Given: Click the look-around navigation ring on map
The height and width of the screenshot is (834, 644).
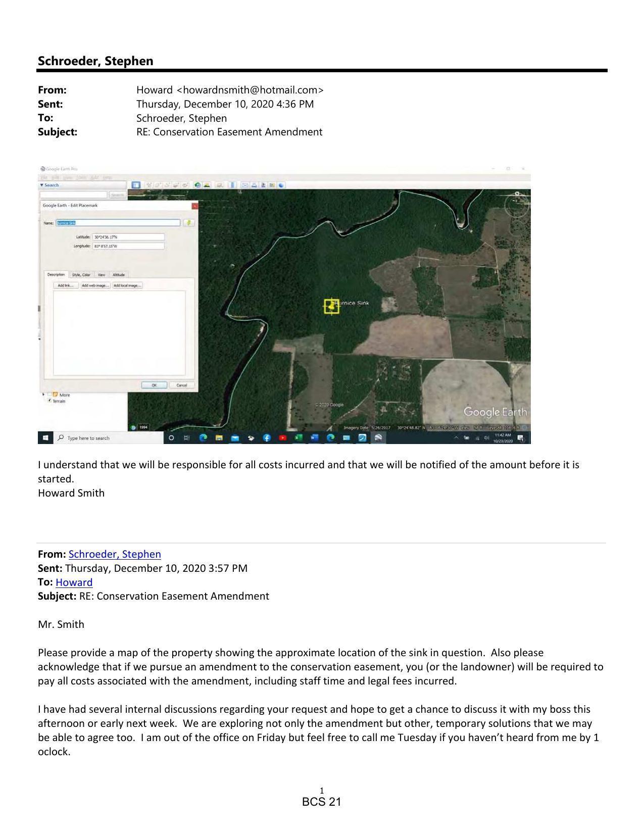Looking at the screenshot, I should pos(517,205).
